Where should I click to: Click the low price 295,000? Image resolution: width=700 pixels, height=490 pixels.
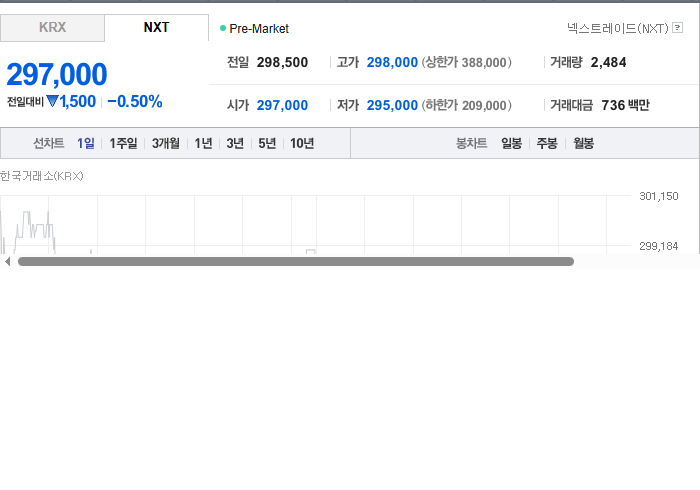pyautogui.click(x=392, y=105)
